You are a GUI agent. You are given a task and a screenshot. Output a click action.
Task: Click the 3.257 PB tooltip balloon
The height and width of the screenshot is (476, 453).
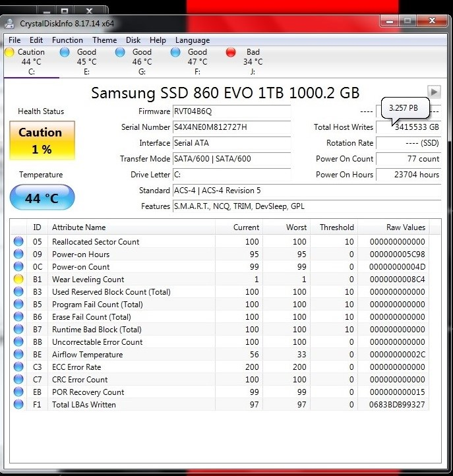pyautogui.click(x=405, y=108)
